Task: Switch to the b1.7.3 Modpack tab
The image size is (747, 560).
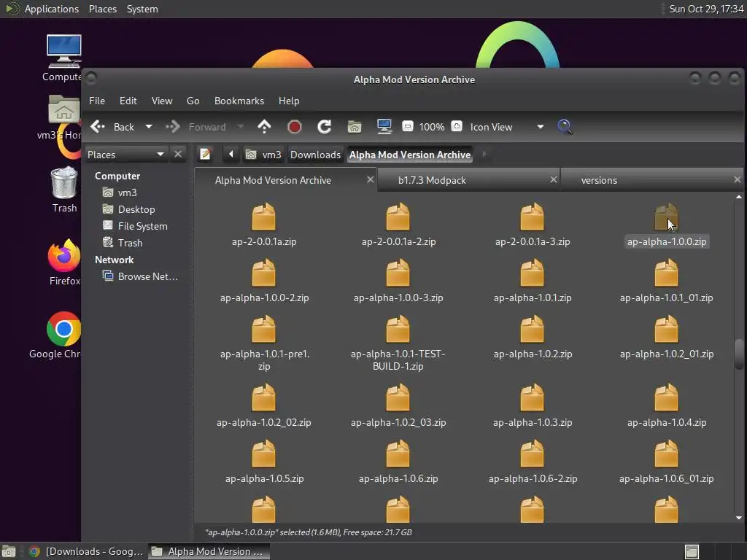Action: [x=432, y=180]
